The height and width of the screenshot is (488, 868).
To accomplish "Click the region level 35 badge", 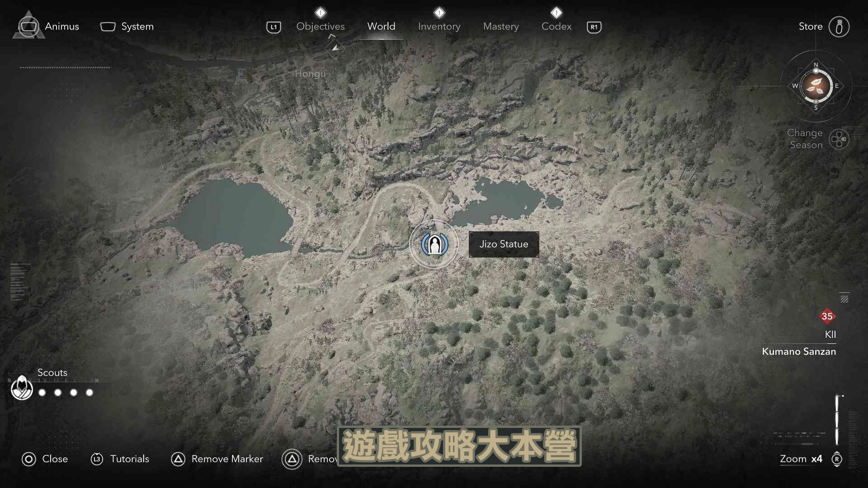I will coord(827,316).
